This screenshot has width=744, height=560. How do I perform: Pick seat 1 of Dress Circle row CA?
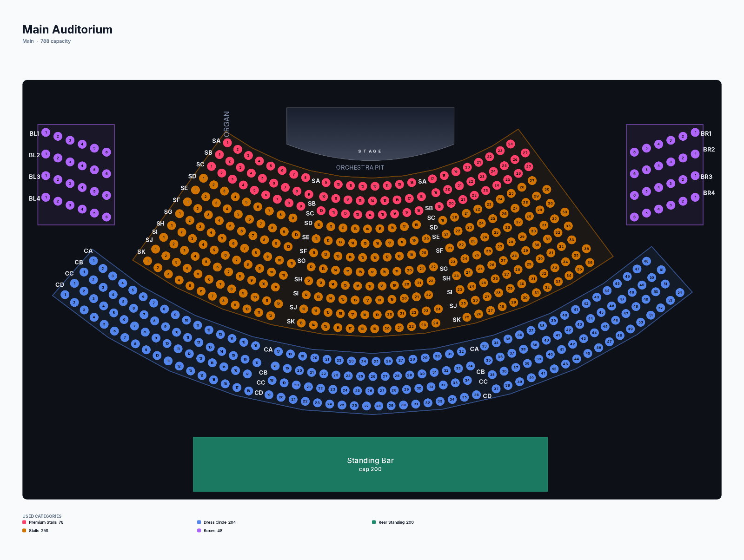(93, 261)
